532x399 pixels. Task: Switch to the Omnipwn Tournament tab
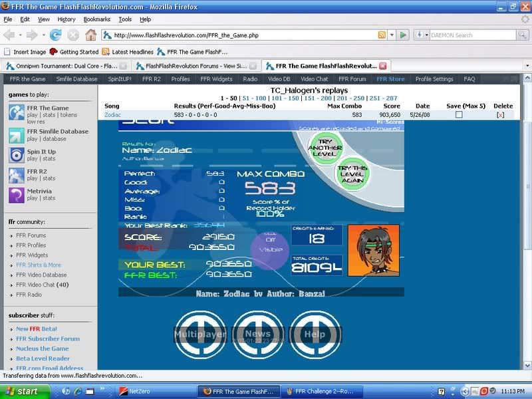click(65, 66)
